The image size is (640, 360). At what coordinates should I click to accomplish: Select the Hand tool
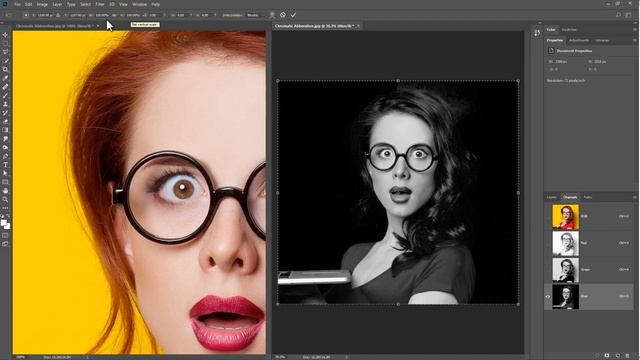point(5,191)
